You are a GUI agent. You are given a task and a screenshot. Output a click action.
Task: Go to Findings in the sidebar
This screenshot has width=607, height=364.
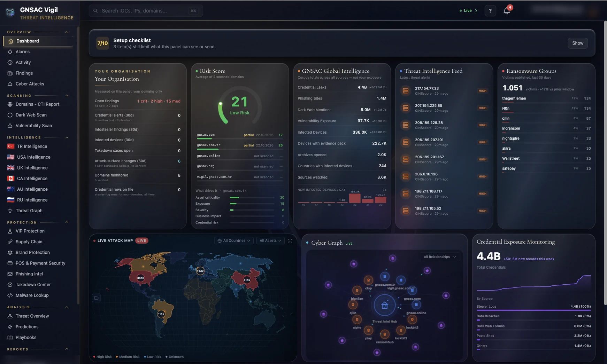(38, 73)
